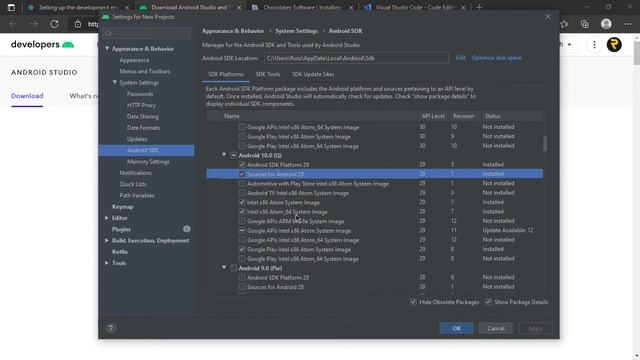Click browser back arrow icon
This screenshot has width=640, height=360.
[x=13, y=24]
